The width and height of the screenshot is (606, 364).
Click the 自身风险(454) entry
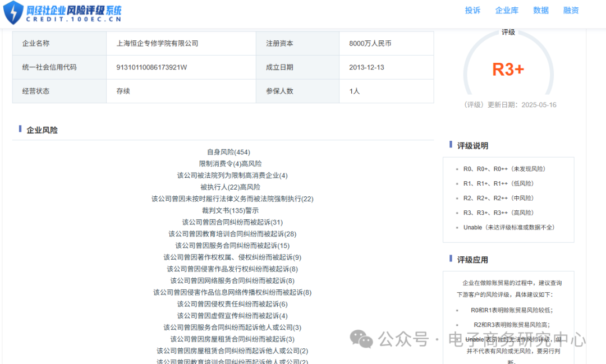click(x=228, y=152)
